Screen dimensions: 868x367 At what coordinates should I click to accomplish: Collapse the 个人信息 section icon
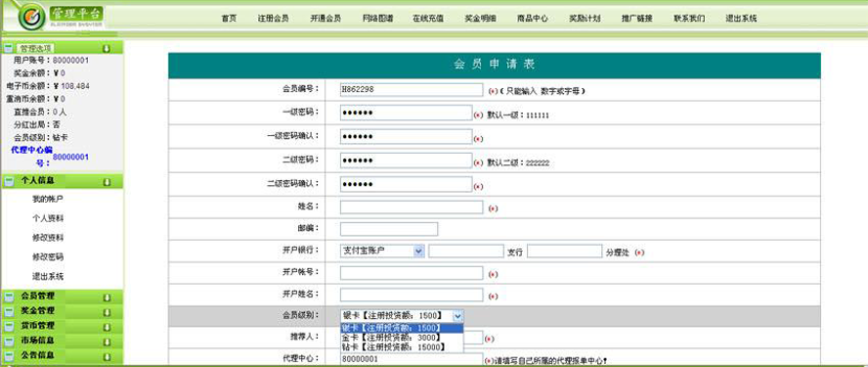[x=8, y=181]
